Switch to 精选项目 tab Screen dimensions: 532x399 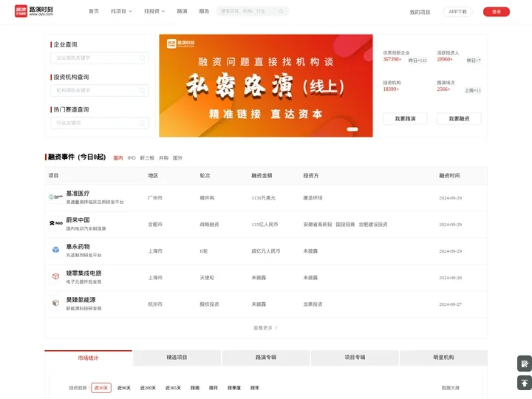pos(177,358)
